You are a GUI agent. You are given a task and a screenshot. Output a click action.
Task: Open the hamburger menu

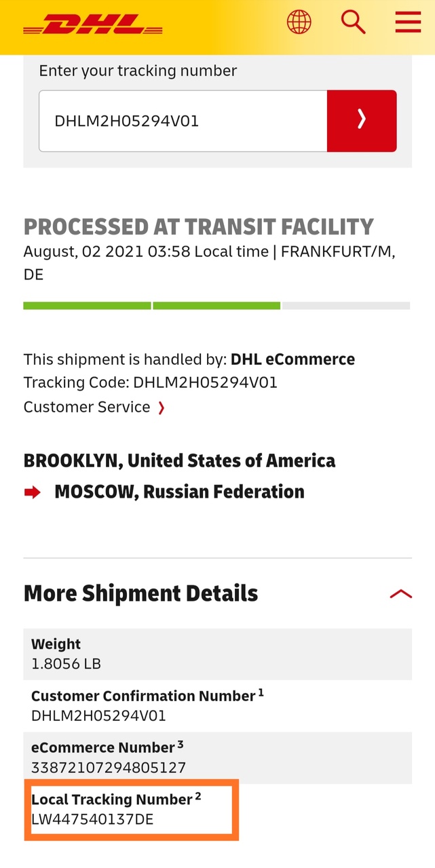pyautogui.click(x=408, y=22)
